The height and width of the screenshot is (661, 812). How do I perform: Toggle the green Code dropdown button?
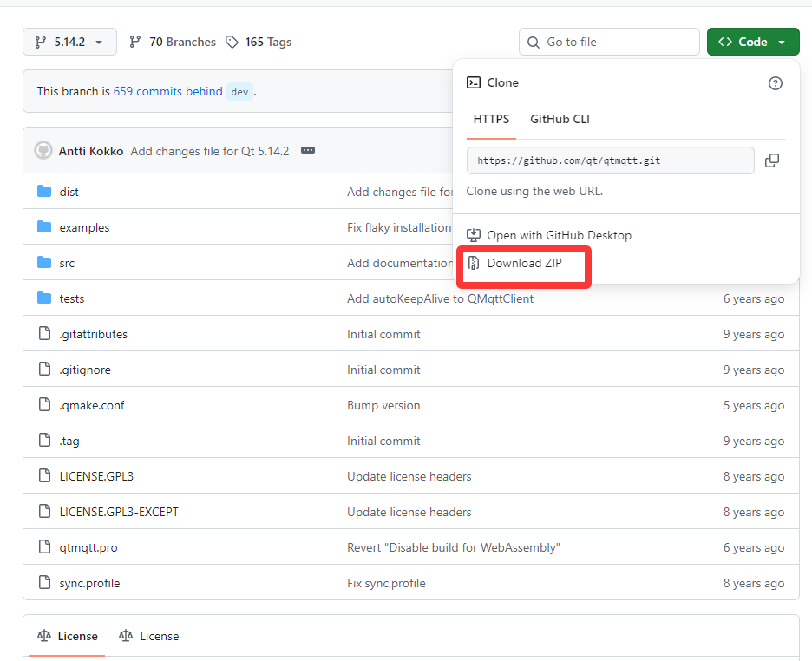coord(753,42)
